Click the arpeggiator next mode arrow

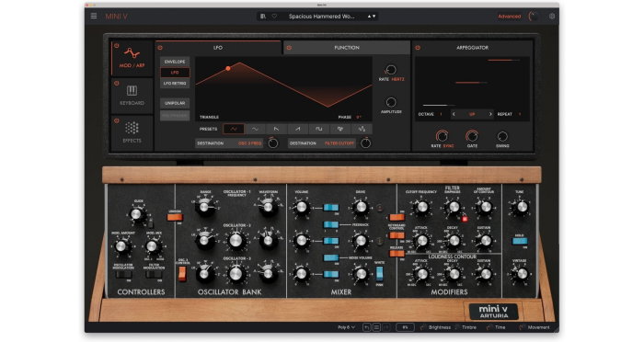490,114
